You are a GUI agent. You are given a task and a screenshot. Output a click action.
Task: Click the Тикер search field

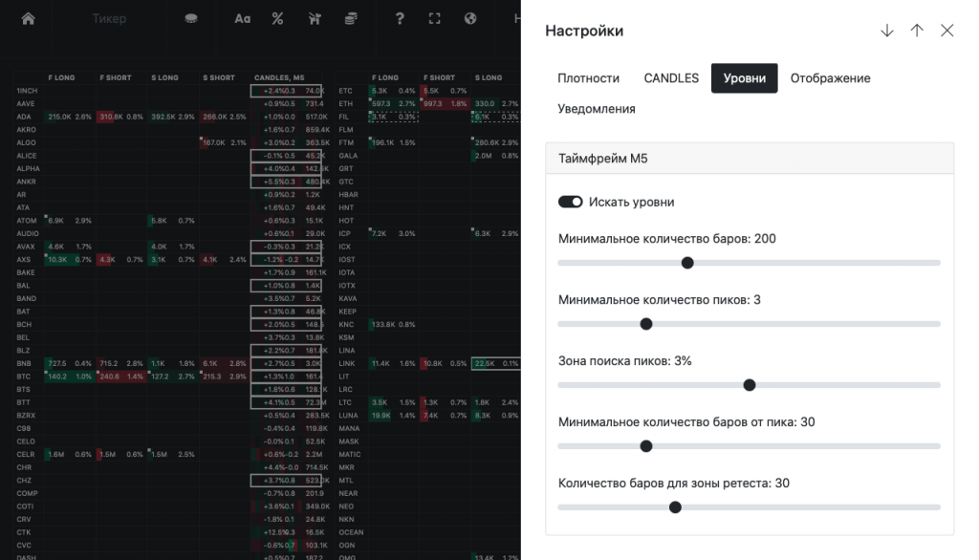click(109, 18)
